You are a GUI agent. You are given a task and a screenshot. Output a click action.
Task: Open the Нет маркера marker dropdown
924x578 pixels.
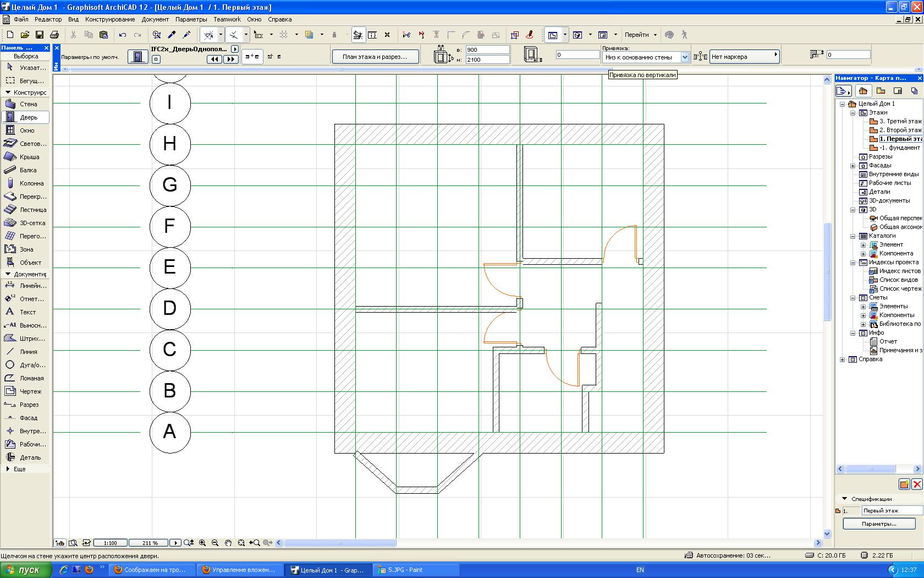744,56
